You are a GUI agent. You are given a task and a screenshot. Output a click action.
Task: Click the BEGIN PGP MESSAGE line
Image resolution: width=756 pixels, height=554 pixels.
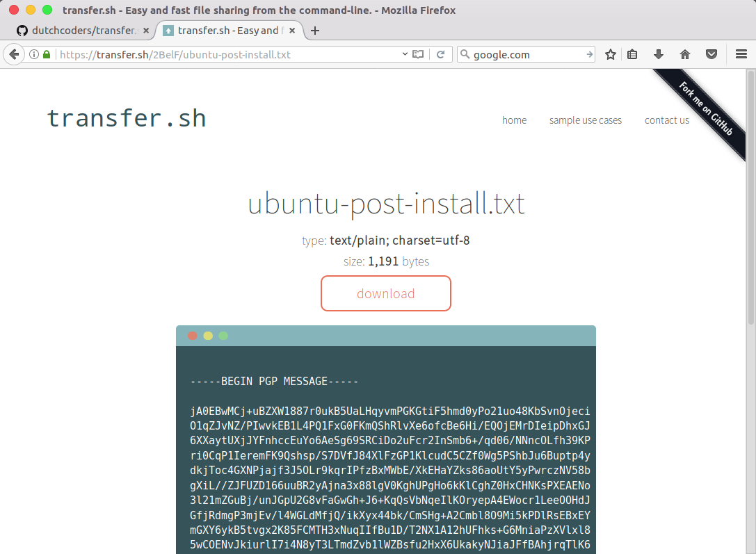[x=274, y=382]
